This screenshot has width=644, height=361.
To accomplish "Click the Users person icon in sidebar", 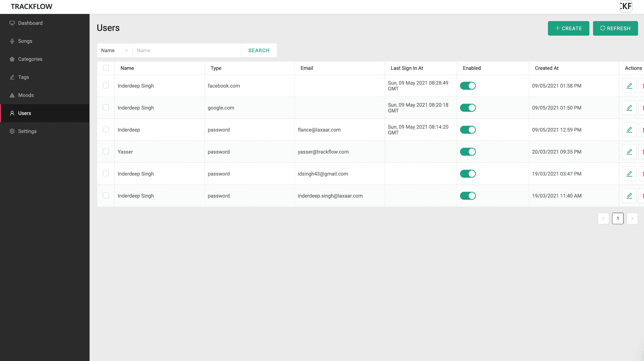I will 12,113.
